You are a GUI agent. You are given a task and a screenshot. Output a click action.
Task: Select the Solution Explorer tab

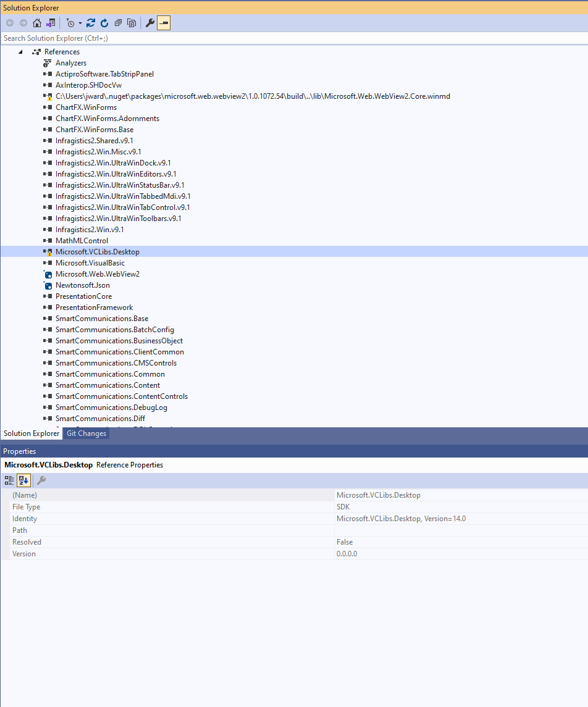click(x=31, y=433)
